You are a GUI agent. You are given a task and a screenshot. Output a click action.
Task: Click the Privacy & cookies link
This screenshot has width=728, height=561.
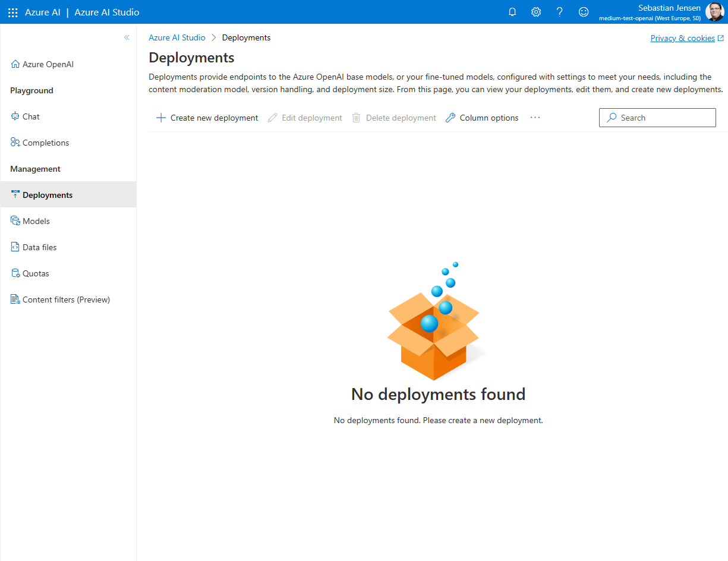click(x=682, y=38)
